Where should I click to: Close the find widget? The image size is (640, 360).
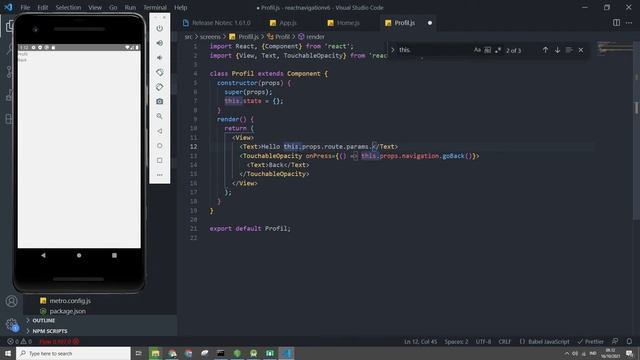(x=581, y=50)
